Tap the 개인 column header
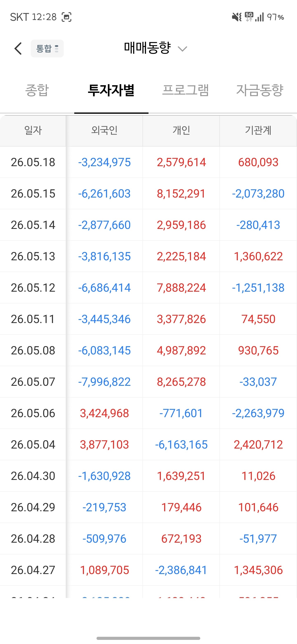This screenshot has height=644, width=297. (x=181, y=130)
